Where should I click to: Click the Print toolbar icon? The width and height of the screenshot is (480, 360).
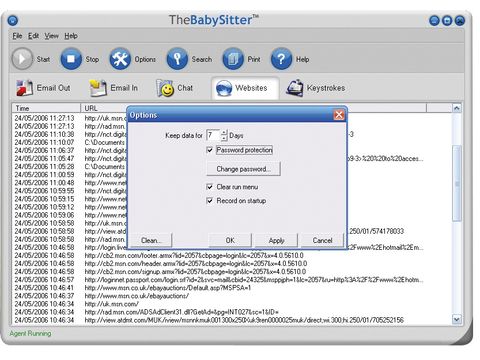coord(233,59)
